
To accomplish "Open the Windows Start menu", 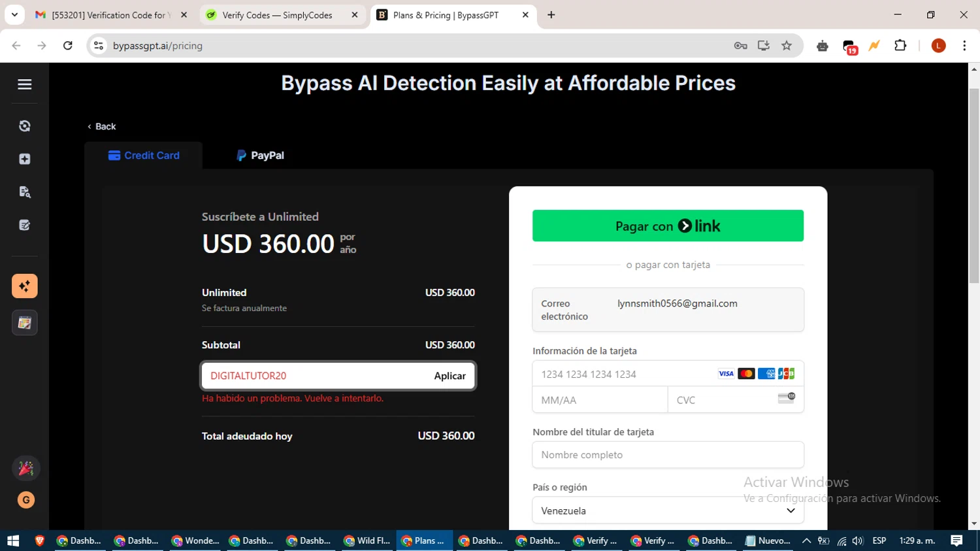I will (13, 541).
